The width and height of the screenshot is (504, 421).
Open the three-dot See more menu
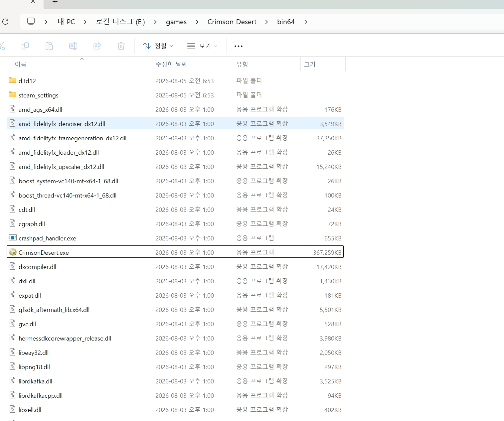point(239,46)
